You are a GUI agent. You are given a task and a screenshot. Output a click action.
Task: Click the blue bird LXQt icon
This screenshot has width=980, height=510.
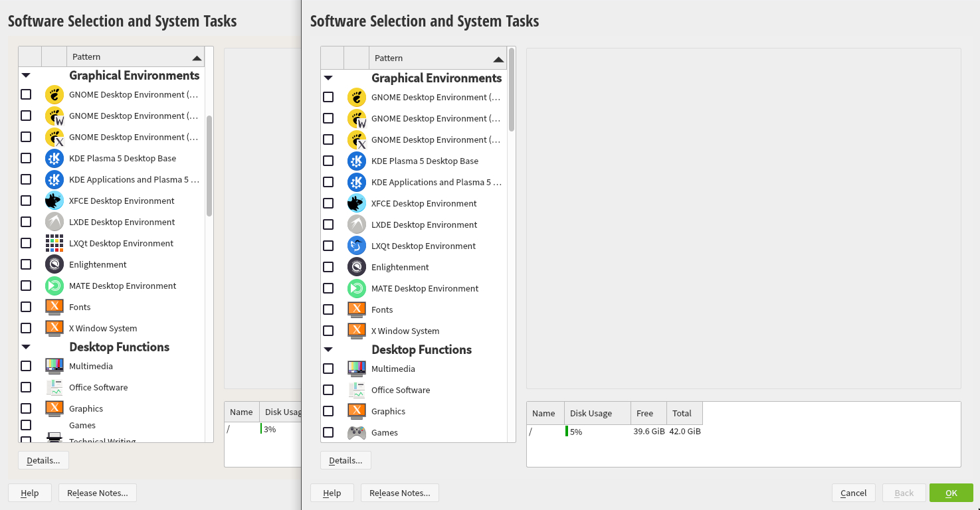[357, 246]
